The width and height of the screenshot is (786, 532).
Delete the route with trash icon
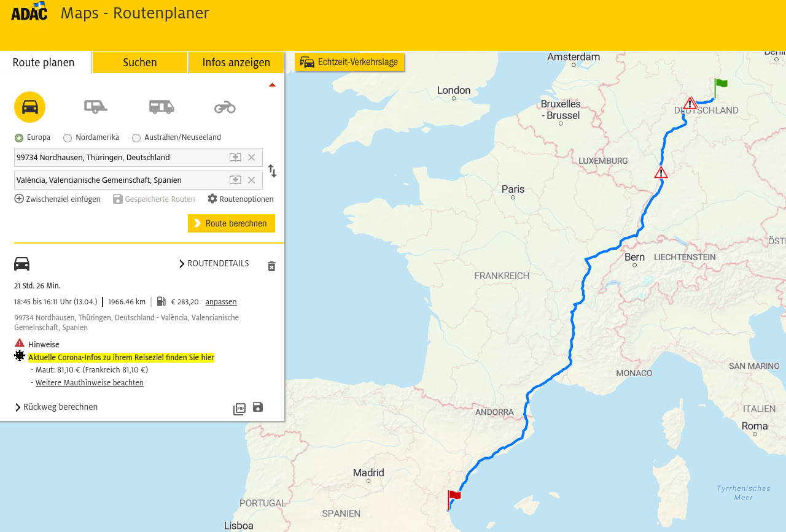pyautogui.click(x=271, y=266)
